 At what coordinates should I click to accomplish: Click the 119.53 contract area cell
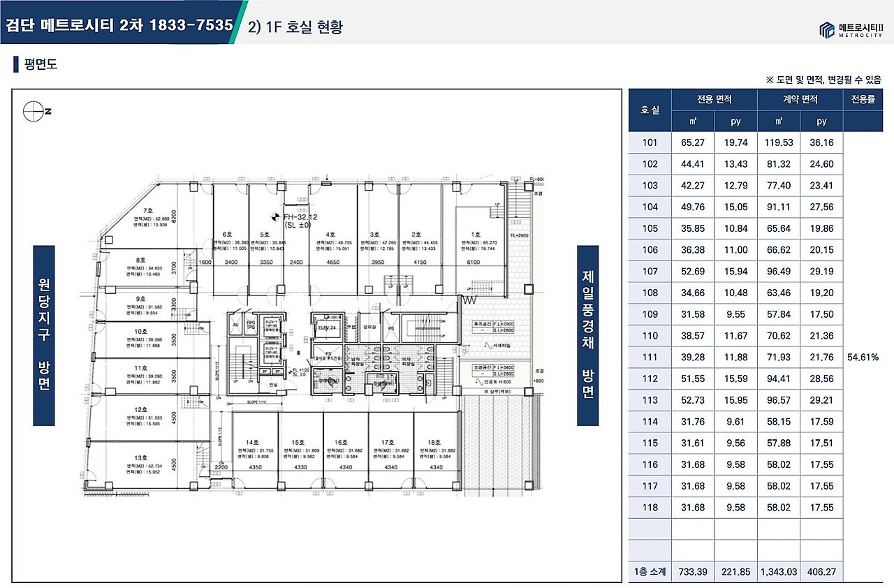[x=778, y=143]
